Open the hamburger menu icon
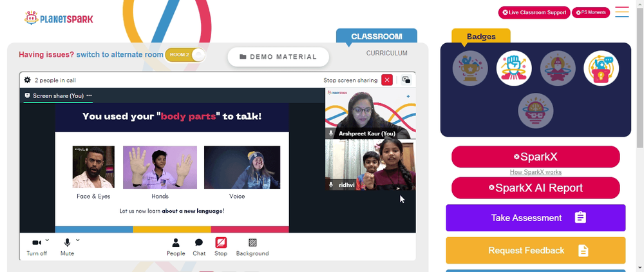Image resolution: width=644 pixels, height=272 pixels. click(622, 12)
